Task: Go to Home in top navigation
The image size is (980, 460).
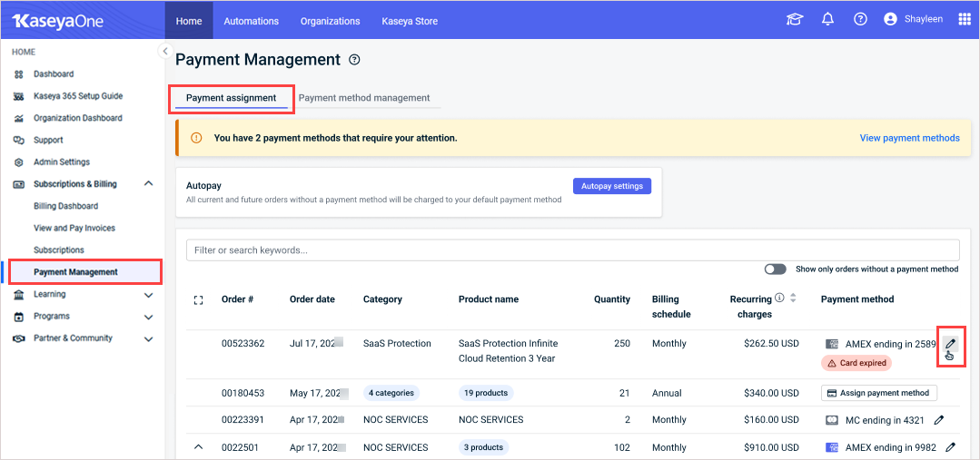Action: [x=189, y=21]
